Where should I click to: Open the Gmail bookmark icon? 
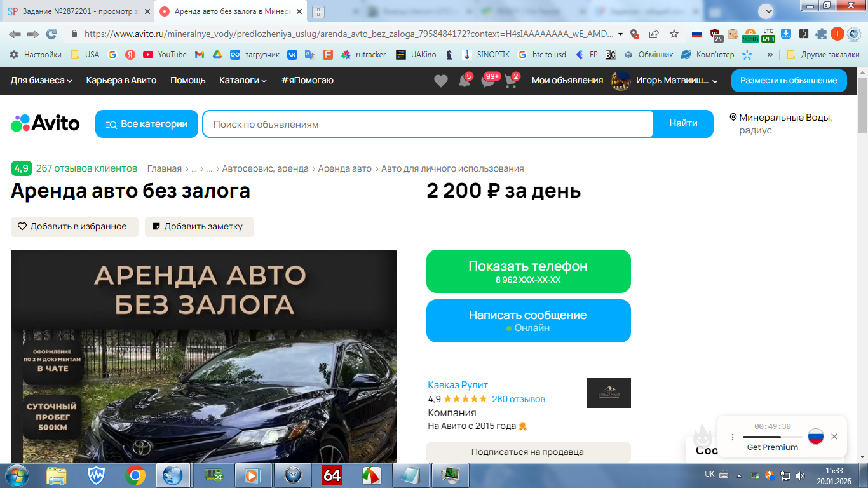point(199,55)
